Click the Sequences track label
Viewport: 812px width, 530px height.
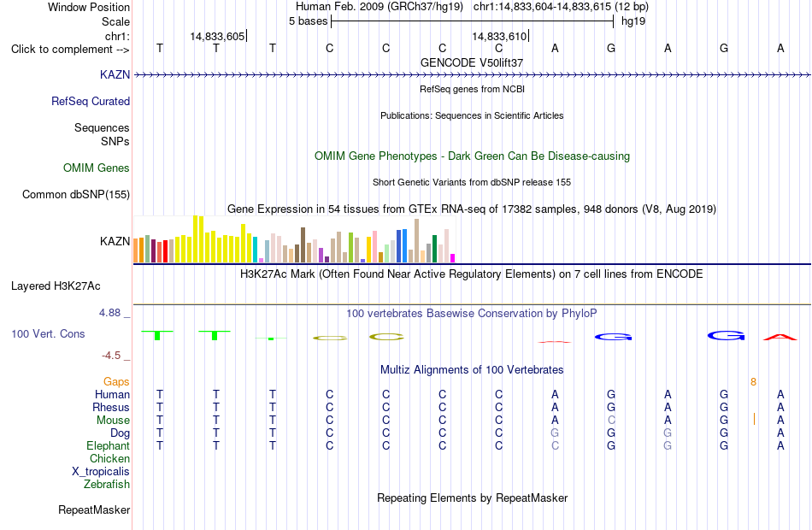tap(102, 127)
